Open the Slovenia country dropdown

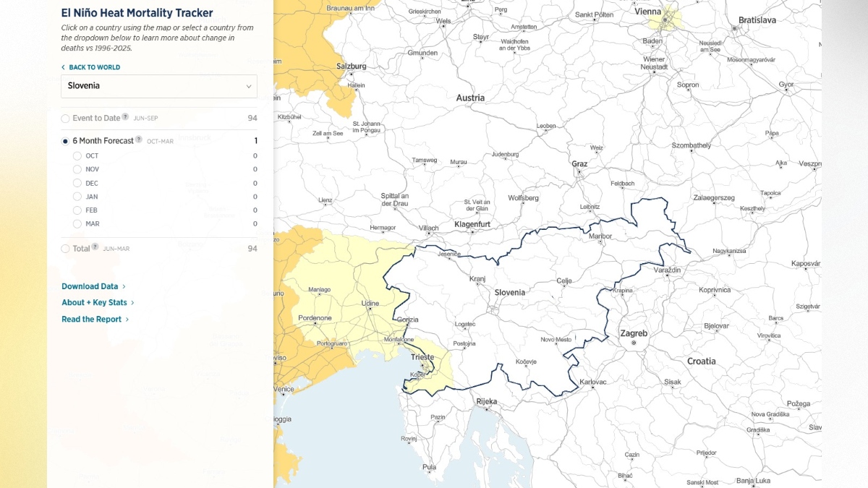159,86
